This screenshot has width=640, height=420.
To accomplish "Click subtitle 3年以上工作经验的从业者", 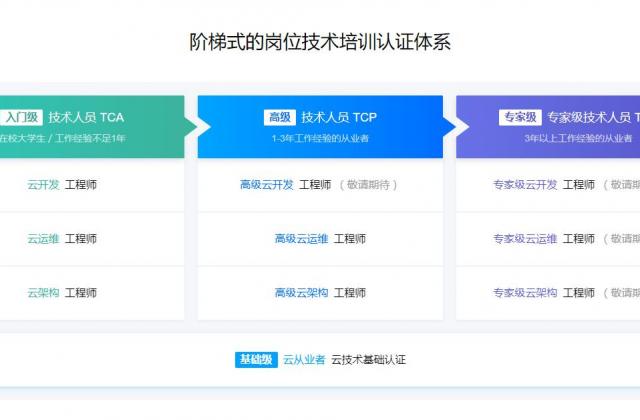I will pyautogui.click(x=578, y=138).
